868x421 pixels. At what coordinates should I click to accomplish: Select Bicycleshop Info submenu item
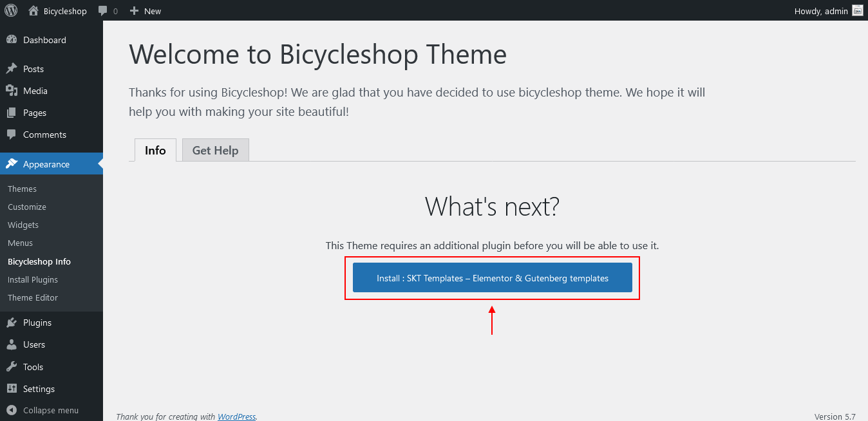(x=39, y=261)
